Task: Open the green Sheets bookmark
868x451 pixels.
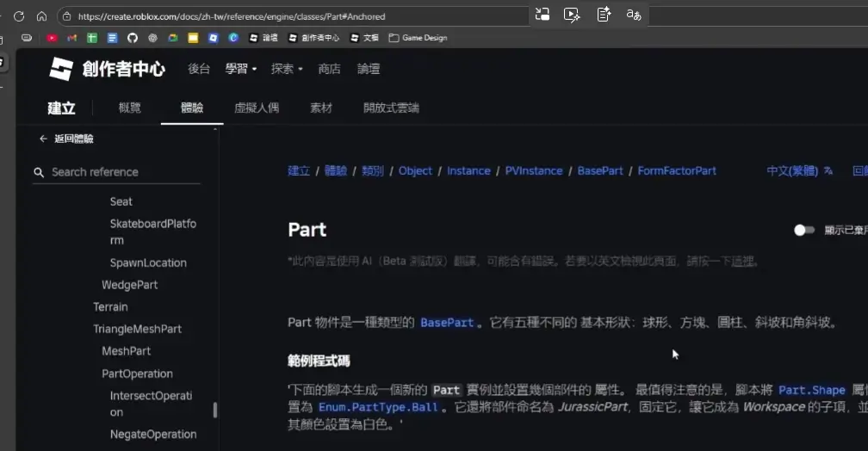Action: pos(92,38)
